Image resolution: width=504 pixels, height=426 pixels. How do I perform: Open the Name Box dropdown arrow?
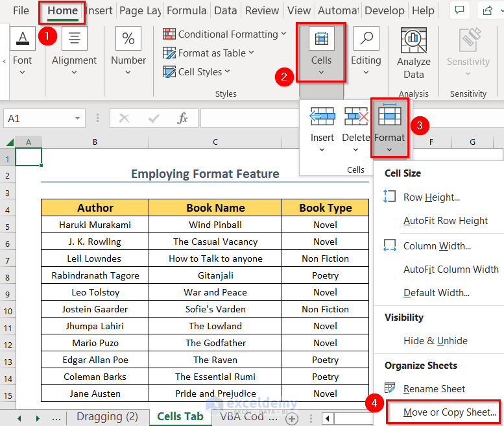[78, 119]
